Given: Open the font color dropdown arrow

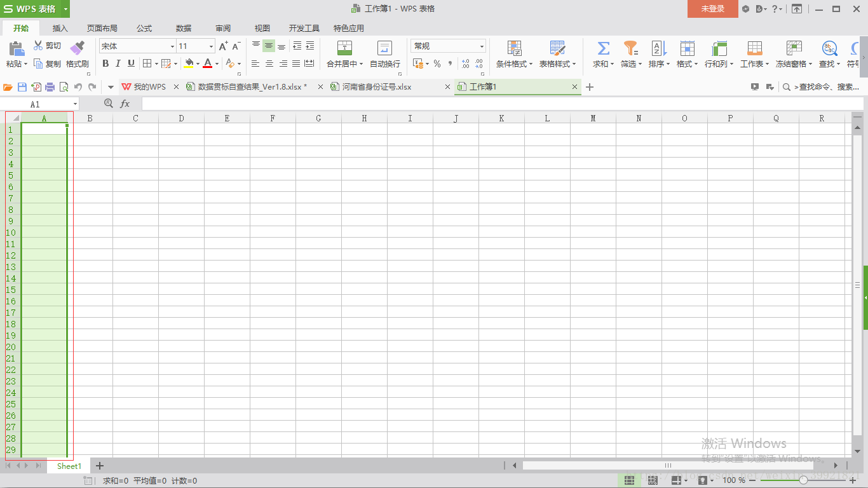Looking at the screenshot, I should coord(217,64).
